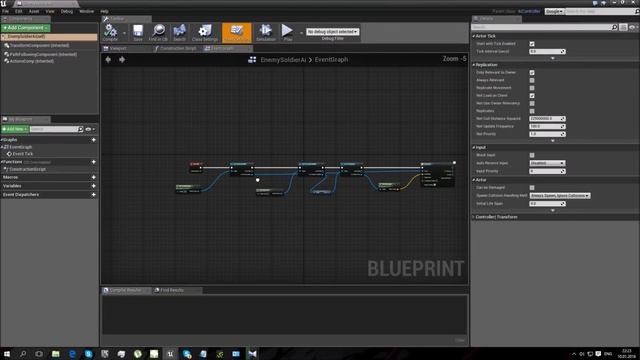
Task: Open the Skype taskbar icon
Action: pos(89,353)
